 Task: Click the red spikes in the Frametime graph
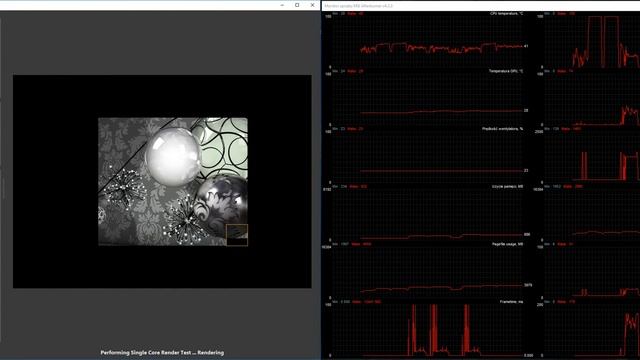click(x=434, y=330)
